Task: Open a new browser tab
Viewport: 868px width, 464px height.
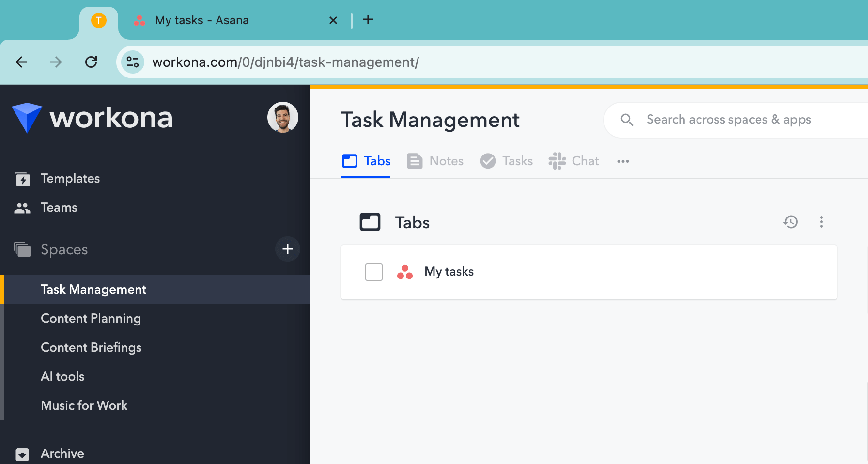Action: [x=368, y=19]
